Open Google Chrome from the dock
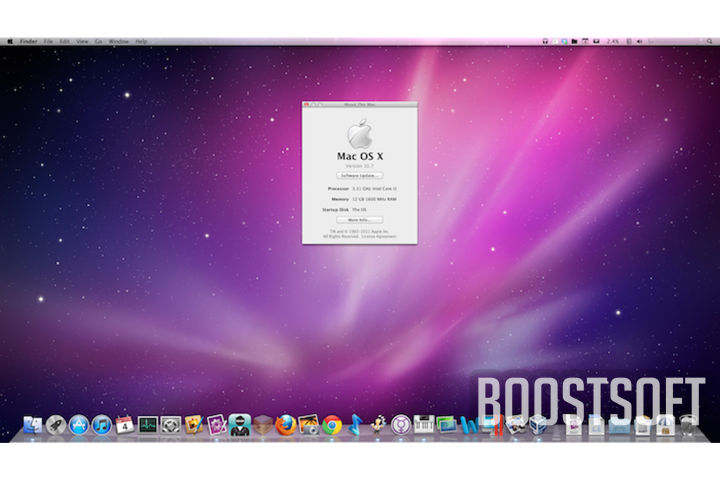This screenshot has width=720, height=480. coord(332,425)
